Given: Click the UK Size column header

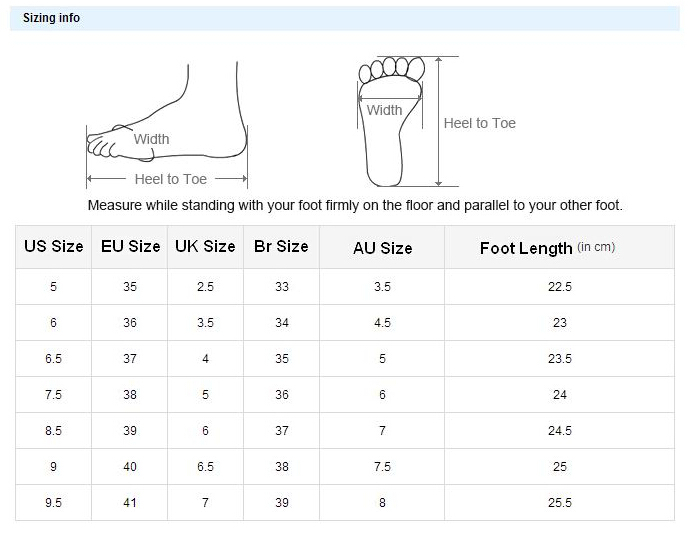Looking at the screenshot, I should tap(206, 247).
